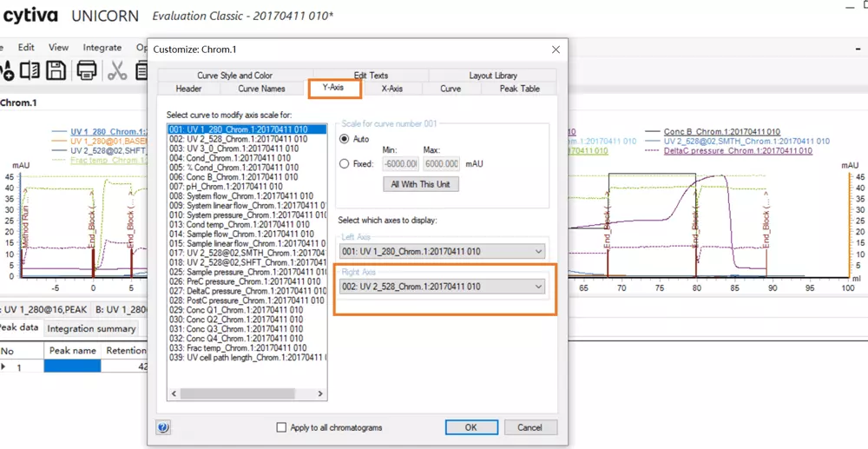Click left arrow of horizontal list scrollbar
This screenshot has height=449, width=868.
174,393
